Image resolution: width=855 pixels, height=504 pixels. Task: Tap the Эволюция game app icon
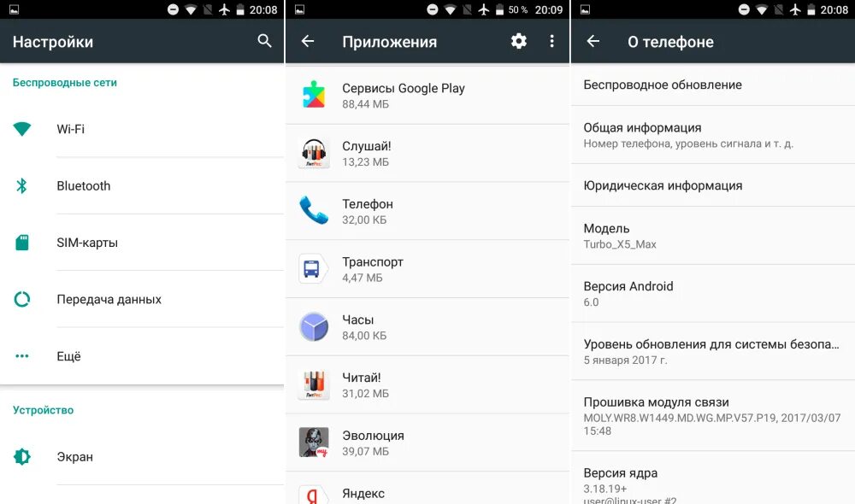(x=314, y=442)
